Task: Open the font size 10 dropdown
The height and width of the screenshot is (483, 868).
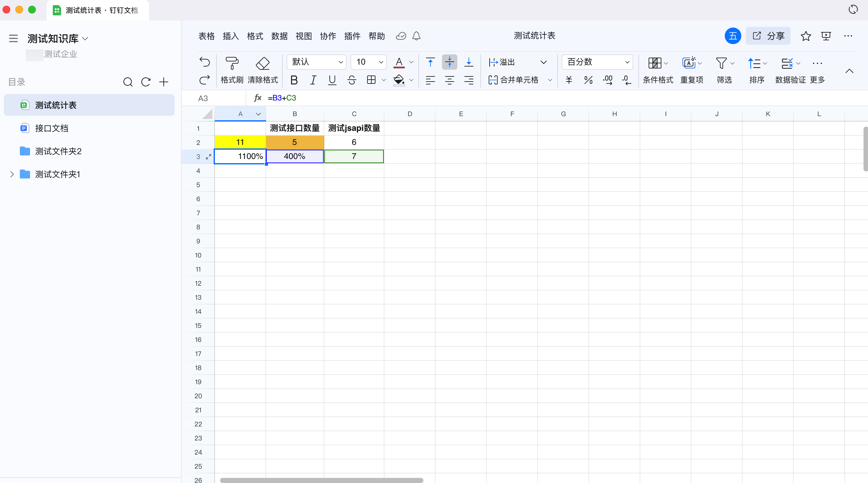Action: [x=369, y=62]
